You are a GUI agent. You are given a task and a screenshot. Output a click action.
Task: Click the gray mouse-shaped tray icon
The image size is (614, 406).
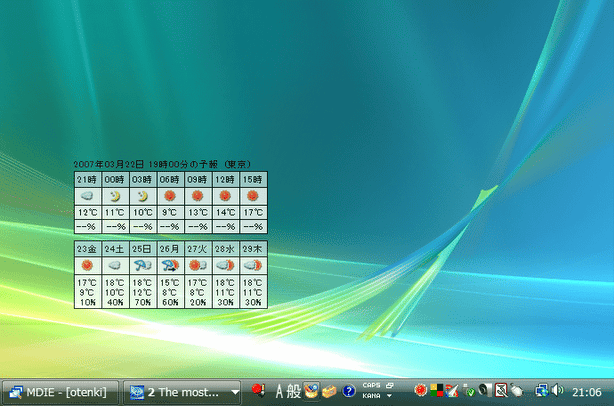pyautogui.click(x=517, y=391)
